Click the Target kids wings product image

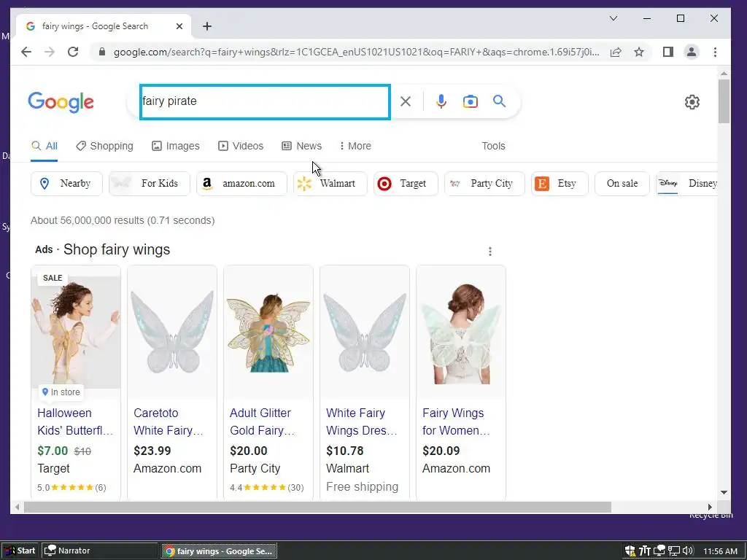pos(76,332)
